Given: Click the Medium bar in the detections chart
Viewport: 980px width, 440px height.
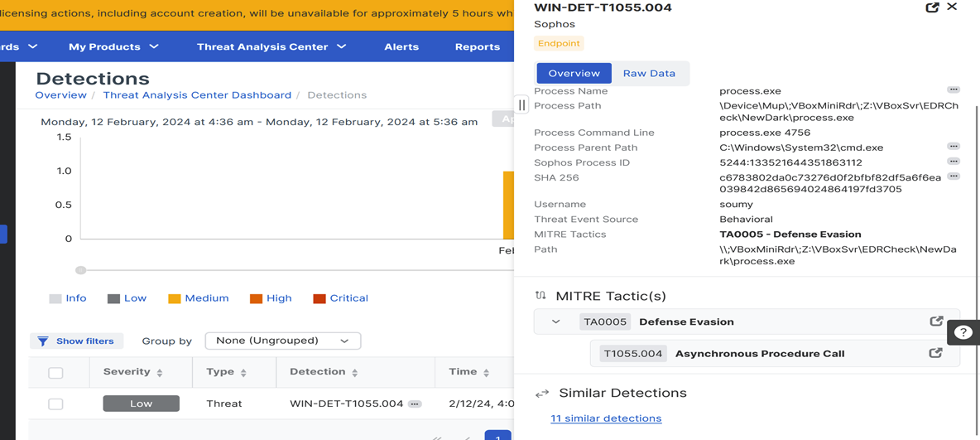Looking at the screenshot, I should (508, 205).
